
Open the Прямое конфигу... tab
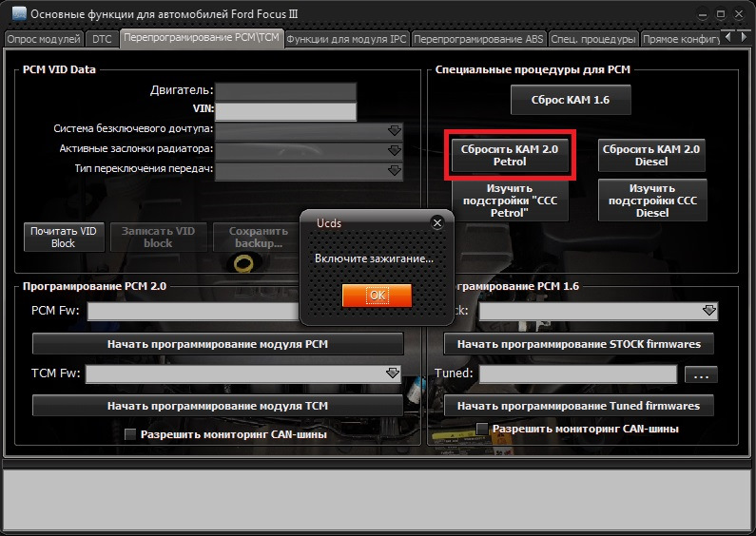point(681,39)
